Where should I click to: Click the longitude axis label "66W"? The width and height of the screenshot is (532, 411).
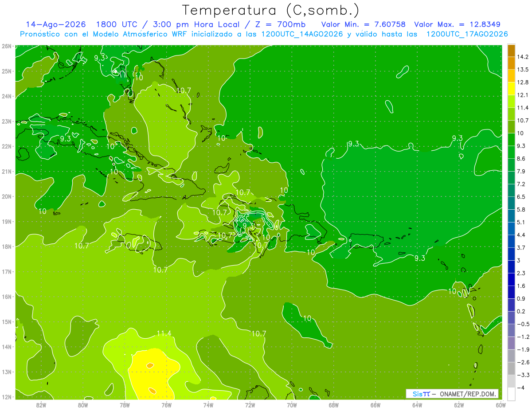[376, 404]
